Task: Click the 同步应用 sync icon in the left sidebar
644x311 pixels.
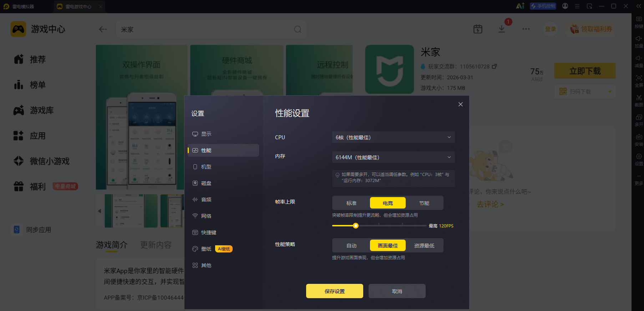Action: click(x=17, y=230)
